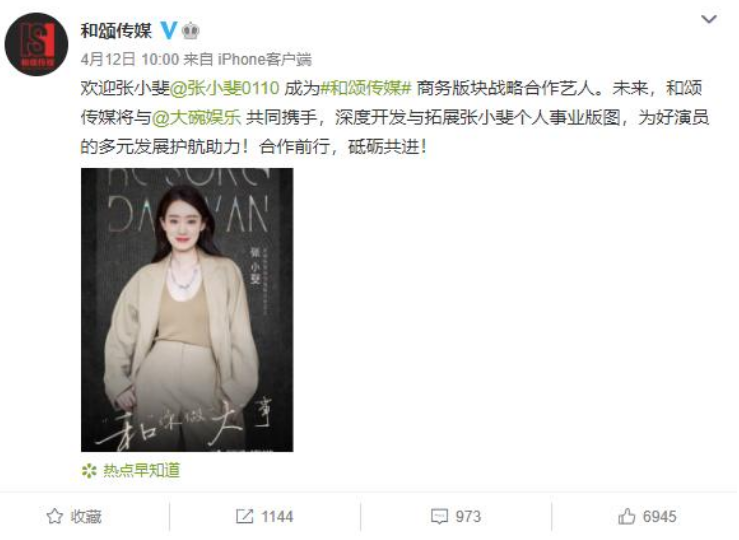The width and height of the screenshot is (739, 540).
Task: Open the 4月12日 10:00 timestamp link
Action: [130, 59]
